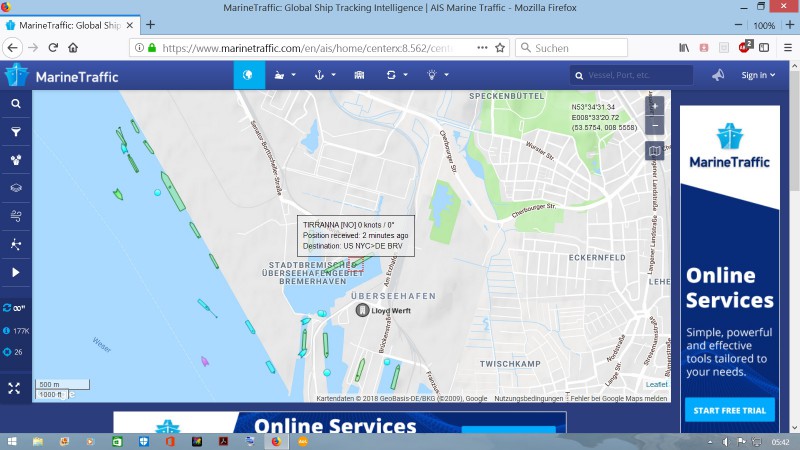Expand the Sign in dropdown

(758, 75)
